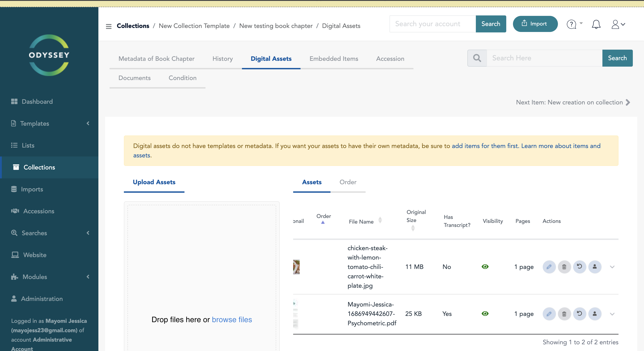Switch to the Embedded Items tab
644x351 pixels.
tap(333, 59)
